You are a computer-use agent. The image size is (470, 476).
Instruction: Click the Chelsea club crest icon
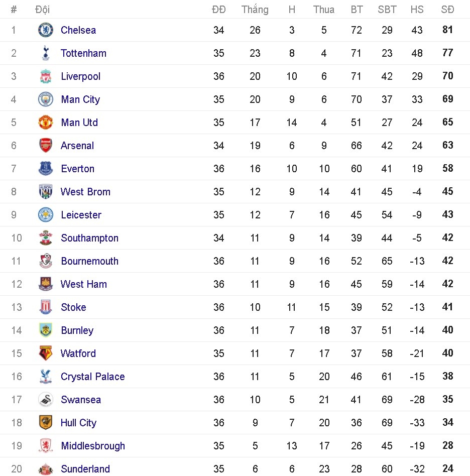pos(46,30)
